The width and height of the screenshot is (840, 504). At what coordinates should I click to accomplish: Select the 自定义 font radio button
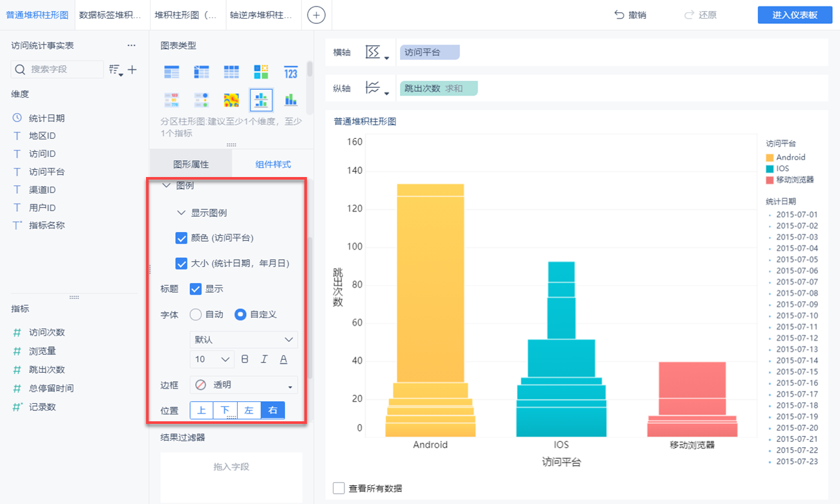(x=240, y=315)
